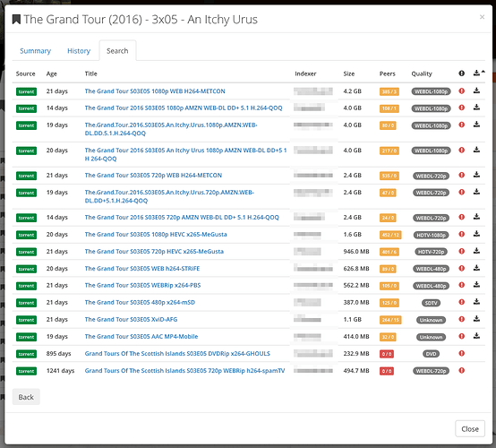
Task: Click the '387.0 MB' size cell
Action: [x=356, y=302]
